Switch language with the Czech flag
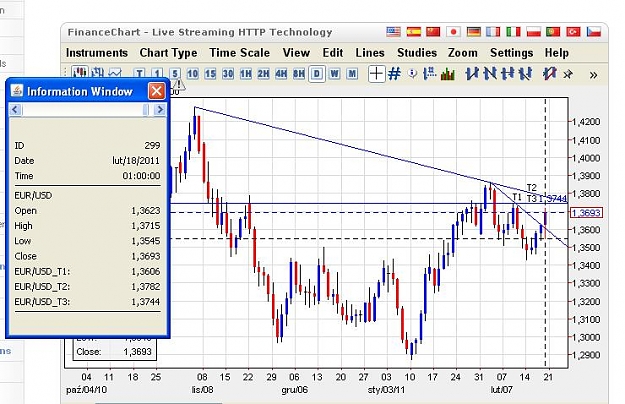625x404 pixels. 594,32
